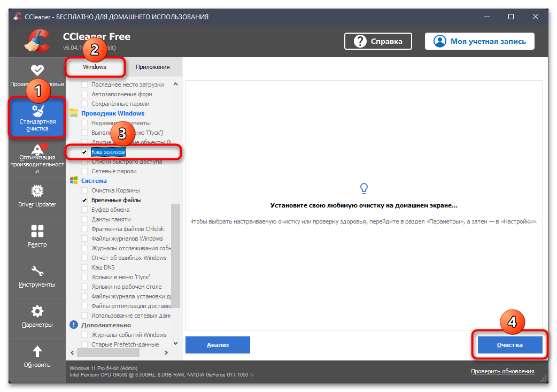
Task: Click the user account avatar icon
Action: point(439,41)
